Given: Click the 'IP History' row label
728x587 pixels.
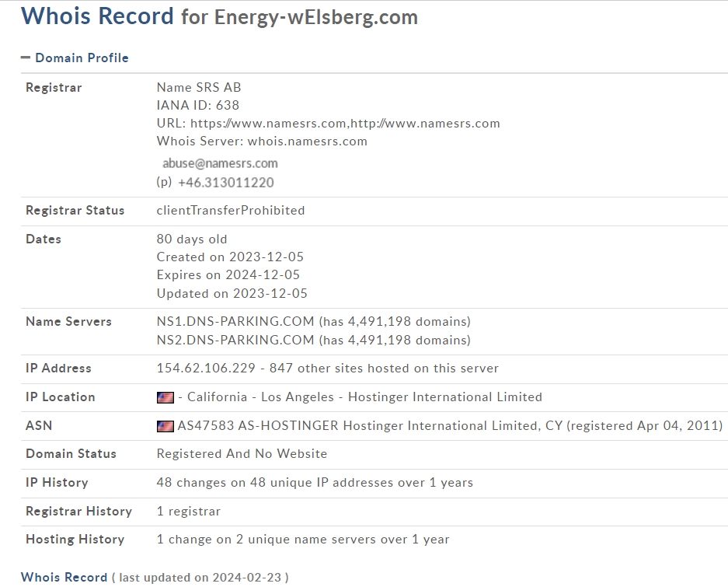Looking at the screenshot, I should pyautogui.click(x=57, y=483).
